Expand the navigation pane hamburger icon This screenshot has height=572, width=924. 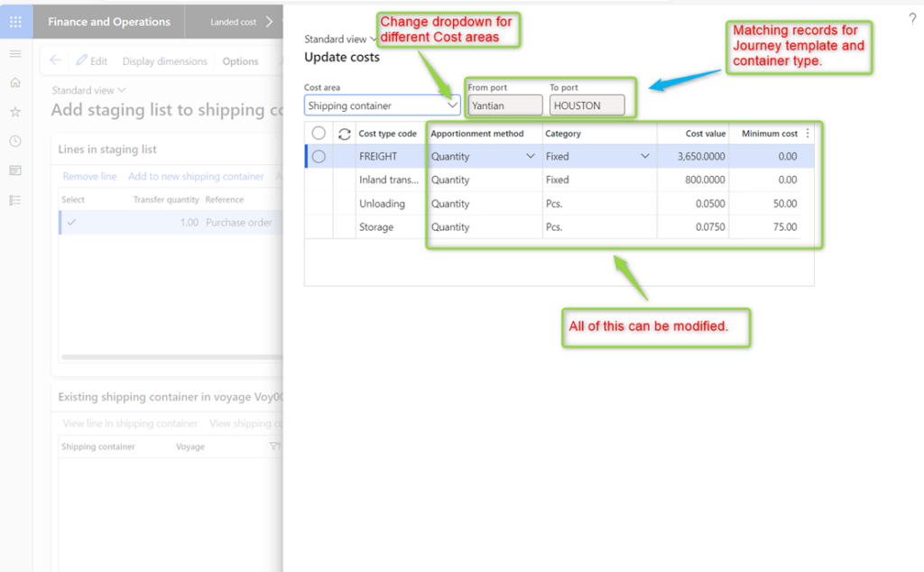(x=15, y=54)
